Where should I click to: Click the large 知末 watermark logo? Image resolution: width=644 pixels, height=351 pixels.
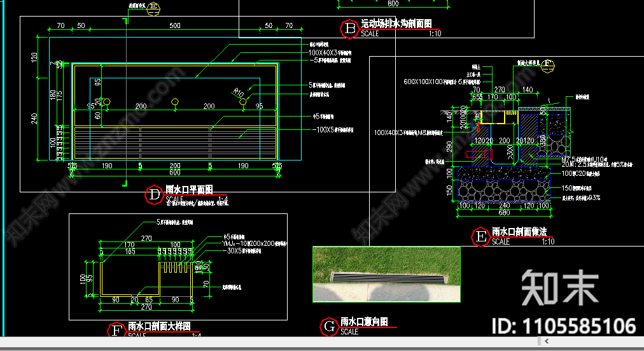pyautogui.click(x=559, y=287)
